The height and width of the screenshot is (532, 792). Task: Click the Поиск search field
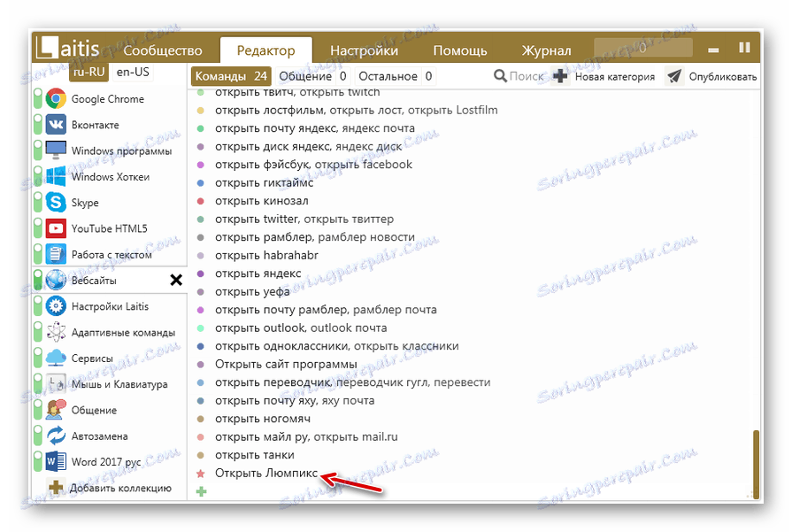tap(527, 76)
